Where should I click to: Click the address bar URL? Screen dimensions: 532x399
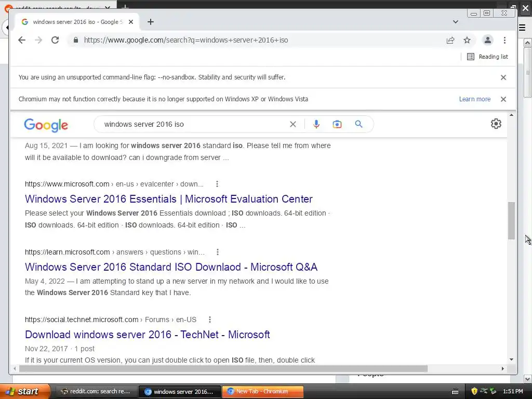pyautogui.click(x=186, y=40)
